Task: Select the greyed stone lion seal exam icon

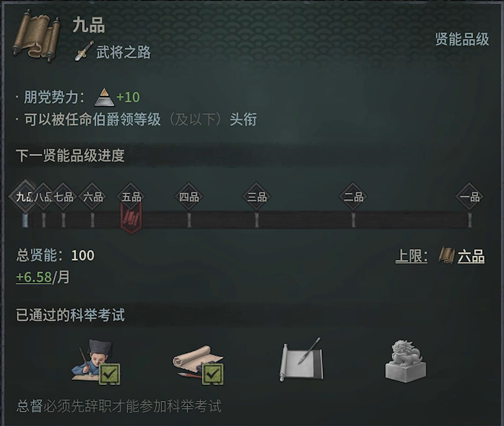Action: click(x=405, y=361)
